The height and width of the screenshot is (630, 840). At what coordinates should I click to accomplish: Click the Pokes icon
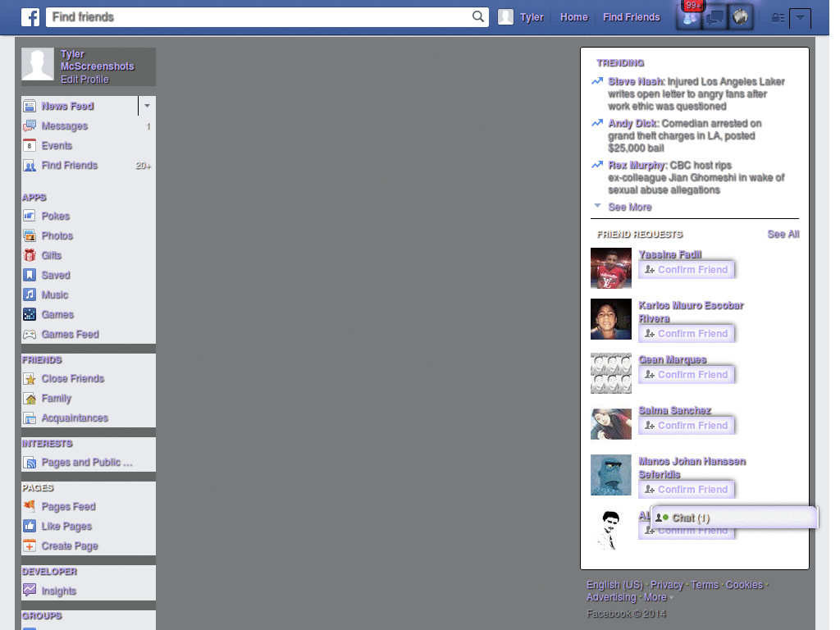click(30, 216)
